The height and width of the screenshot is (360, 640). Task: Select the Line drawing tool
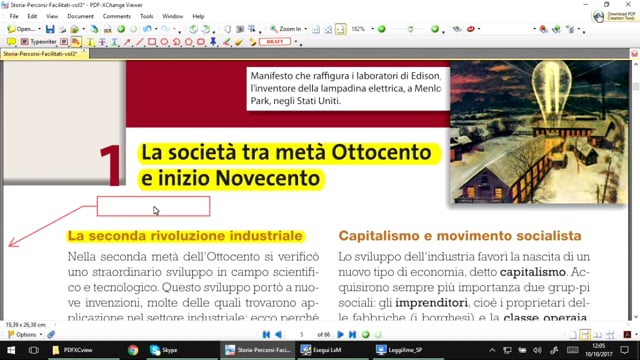(x=140, y=42)
